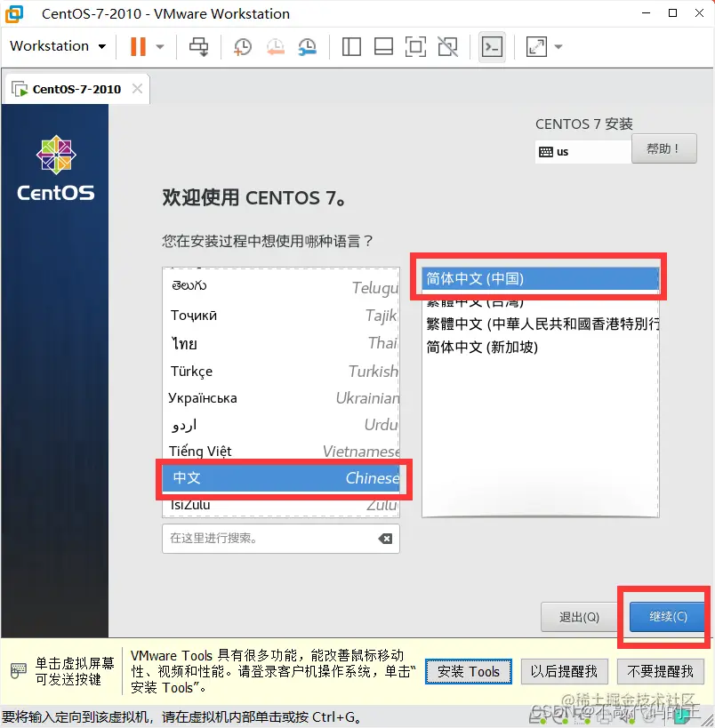Select Telugu in the language list
715x728 pixels.
(x=281, y=287)
